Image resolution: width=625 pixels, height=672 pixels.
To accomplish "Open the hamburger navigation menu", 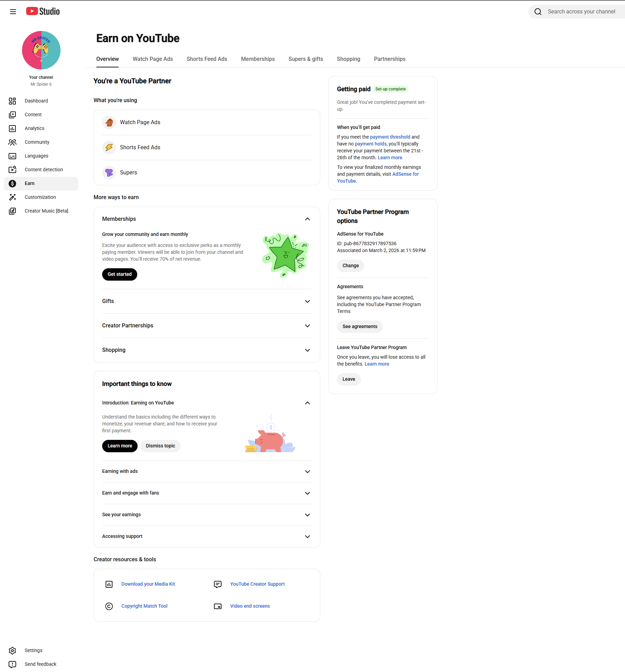I will (13, 12).
